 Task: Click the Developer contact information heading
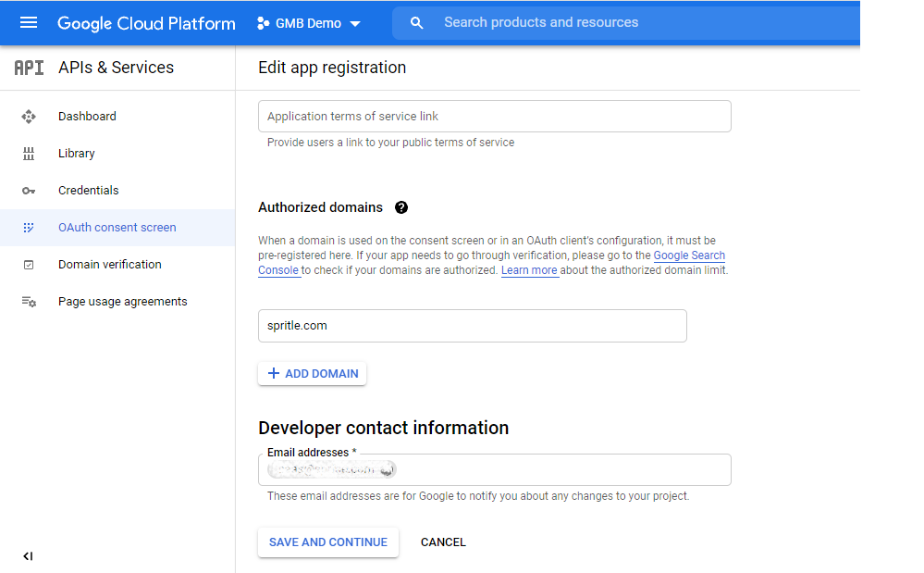[x=384, y=428]
